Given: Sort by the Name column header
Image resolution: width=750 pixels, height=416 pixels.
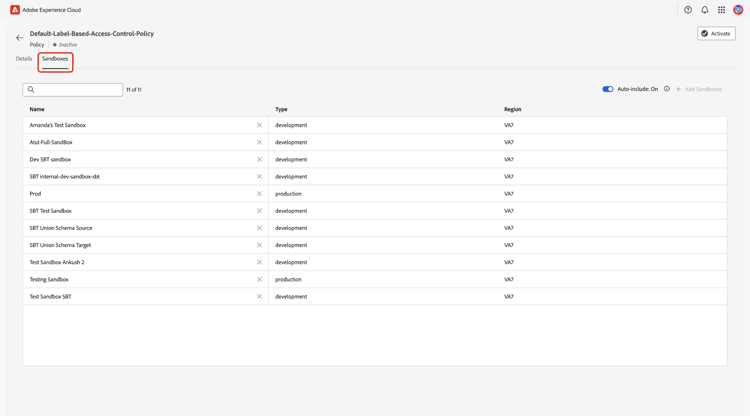Looking at the screenshot, I should click(37, 109).
